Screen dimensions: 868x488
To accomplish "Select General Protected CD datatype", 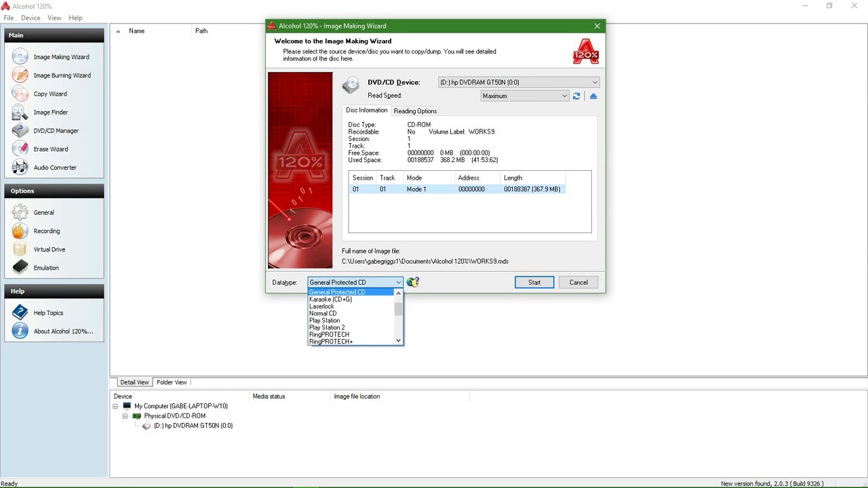I will 351,292.
